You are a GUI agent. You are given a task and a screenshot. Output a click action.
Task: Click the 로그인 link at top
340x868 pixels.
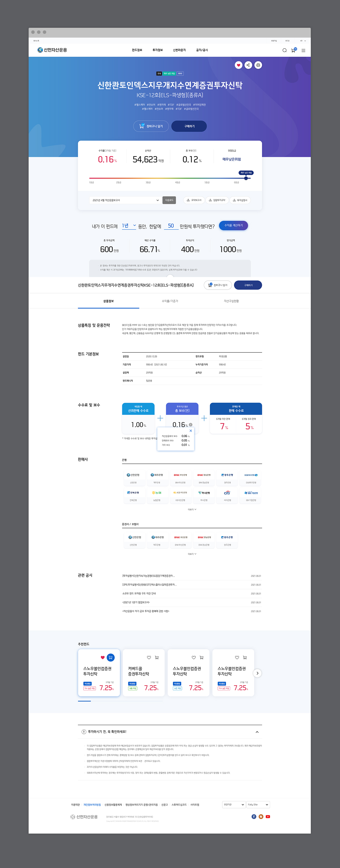coord(287,41)
